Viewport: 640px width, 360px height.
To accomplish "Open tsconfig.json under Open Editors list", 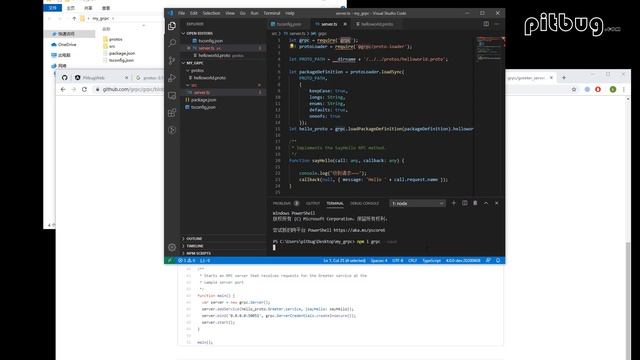I will tap(223, 41).
